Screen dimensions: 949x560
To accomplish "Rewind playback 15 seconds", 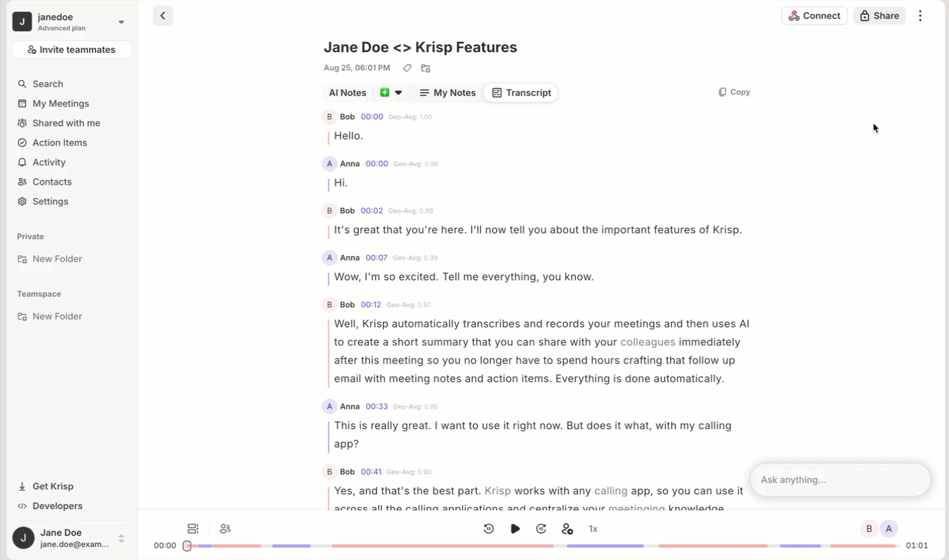I will [x=489, y=529].
